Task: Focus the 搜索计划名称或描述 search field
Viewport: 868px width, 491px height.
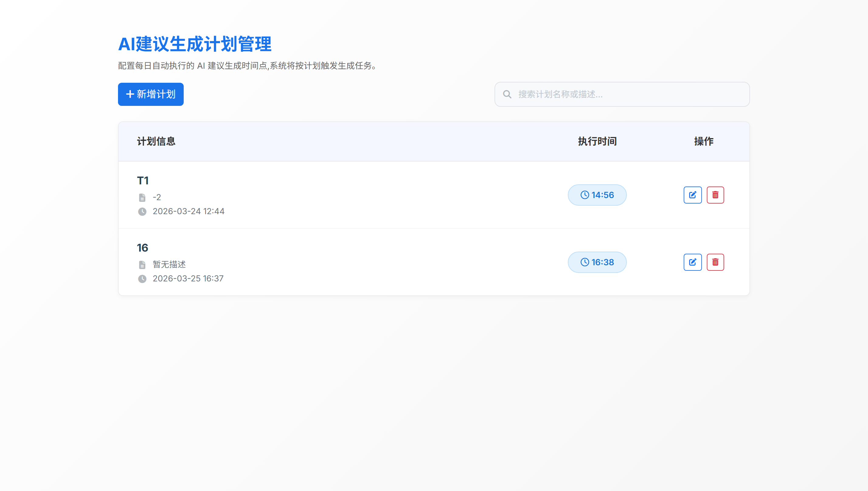Action: pos(627,94)
